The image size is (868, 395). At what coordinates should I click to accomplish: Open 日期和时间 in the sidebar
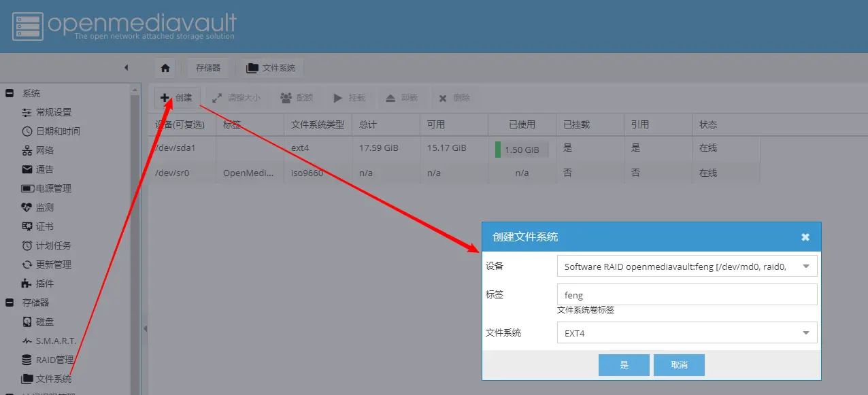click(x=51, y=131)
